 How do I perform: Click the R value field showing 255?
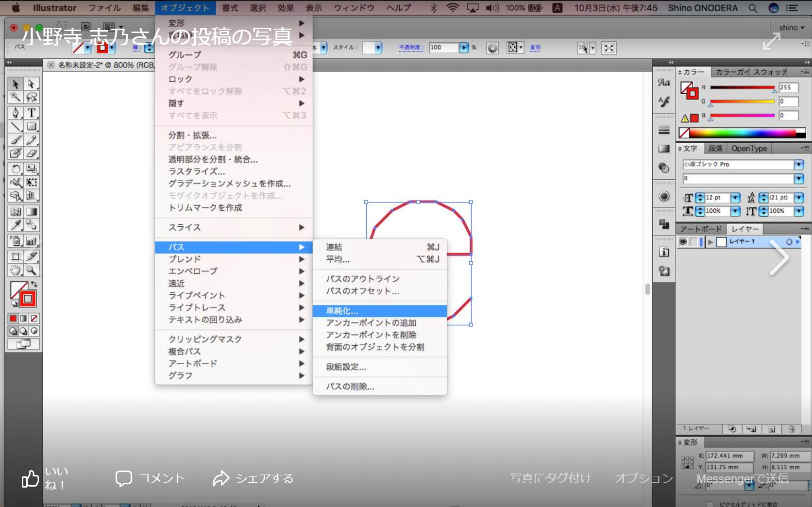click(x=789, y=87)
